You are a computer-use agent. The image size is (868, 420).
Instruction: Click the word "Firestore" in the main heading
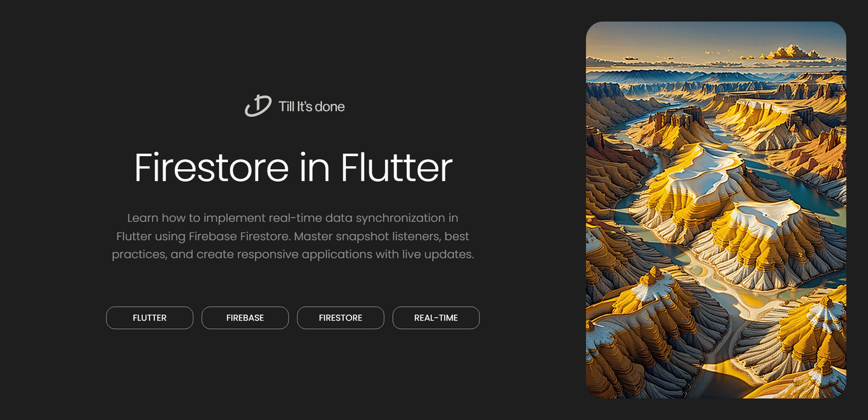211,168
